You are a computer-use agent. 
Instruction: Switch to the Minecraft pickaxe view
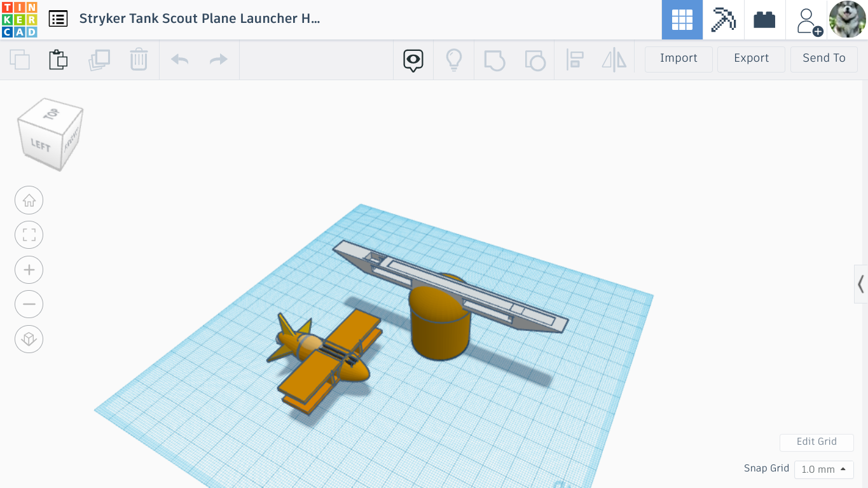click(x=723, y=19)
